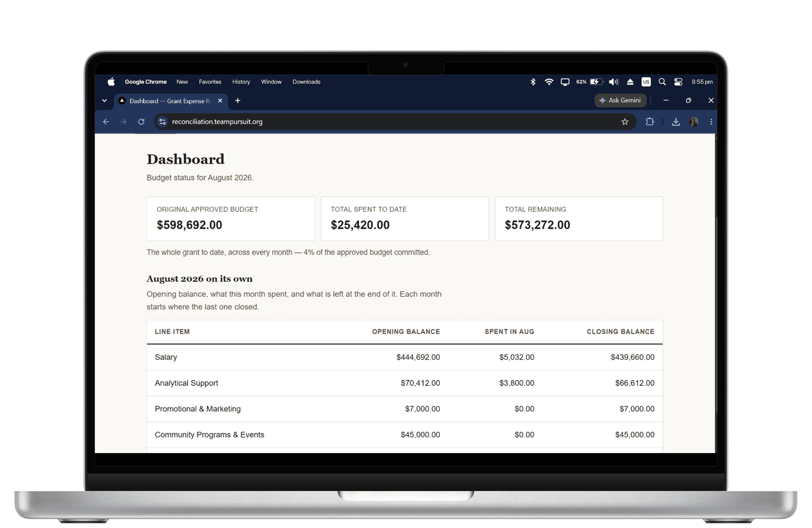Open the History menu
812x528 pixels.
tap(241, 82)
